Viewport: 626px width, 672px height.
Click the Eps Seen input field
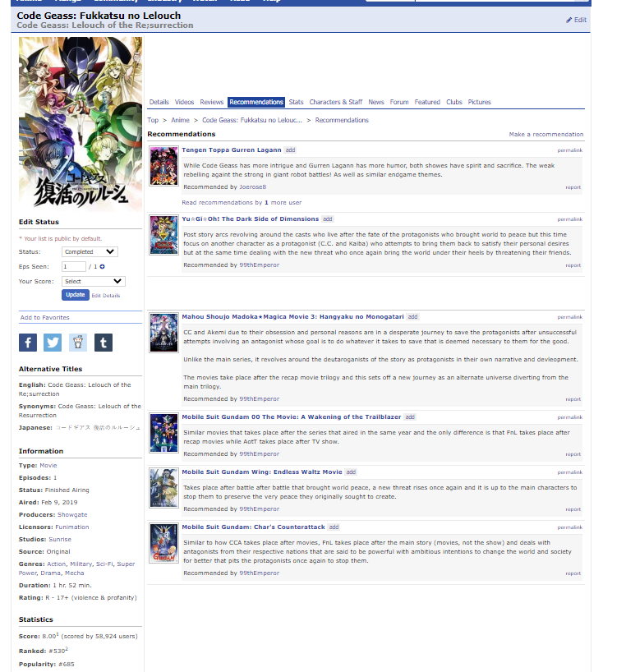[74, 266]
